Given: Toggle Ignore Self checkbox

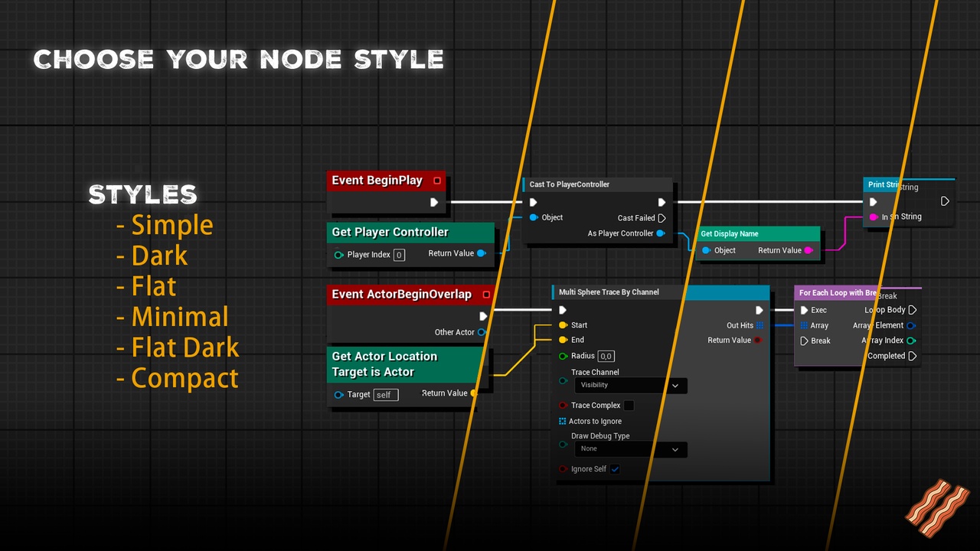Looking at the screenshot, I should 615,469.
